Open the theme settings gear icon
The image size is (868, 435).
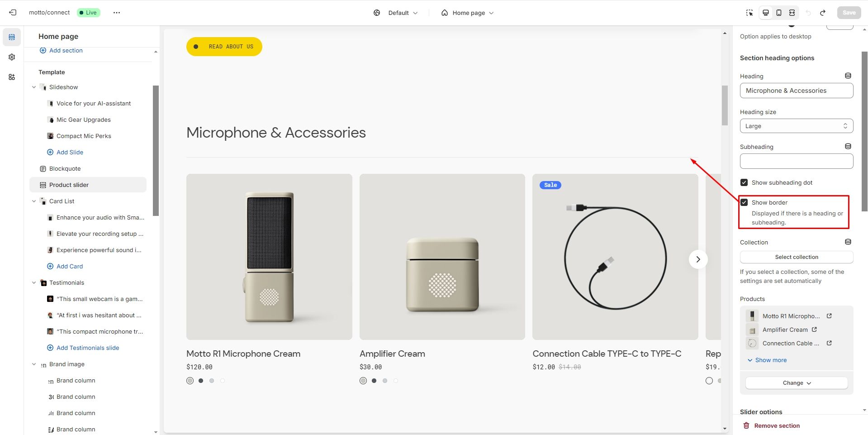pyautogui.click(x=12, y=57)
